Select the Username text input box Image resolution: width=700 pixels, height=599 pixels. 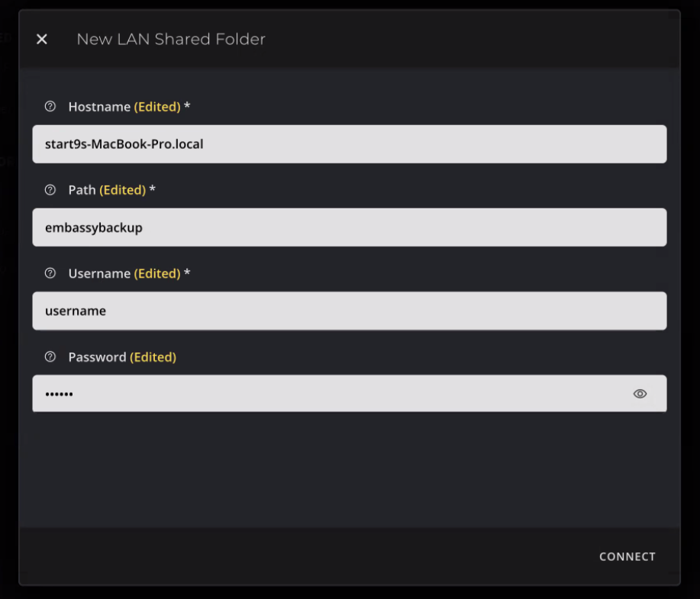coord(349,311)
